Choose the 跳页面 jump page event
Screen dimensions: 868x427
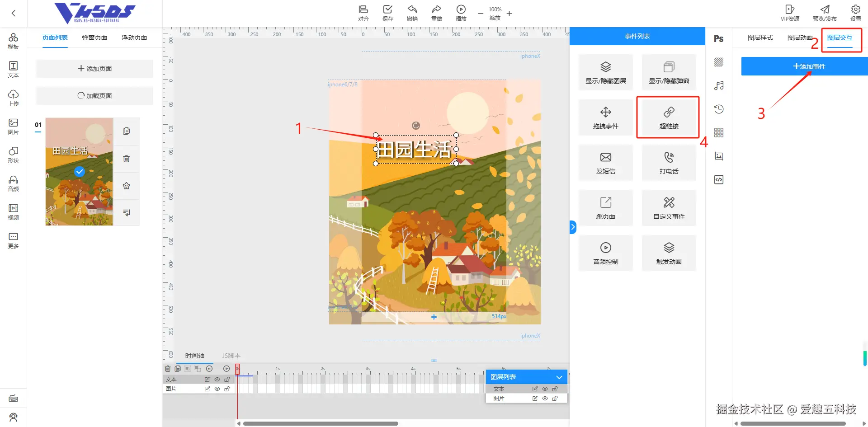pos(606,208)
